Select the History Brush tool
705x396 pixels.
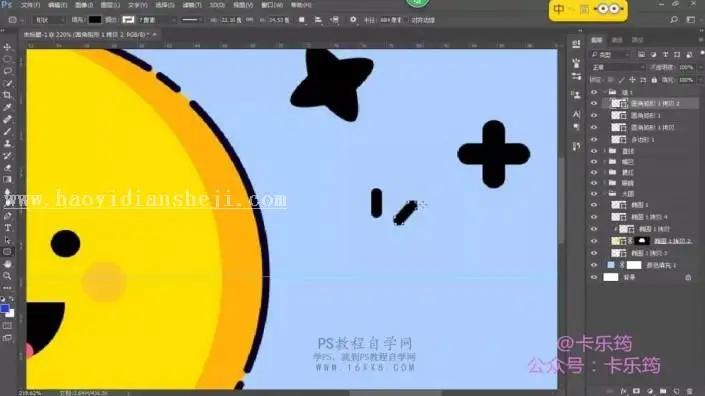(x=7, y=156)
